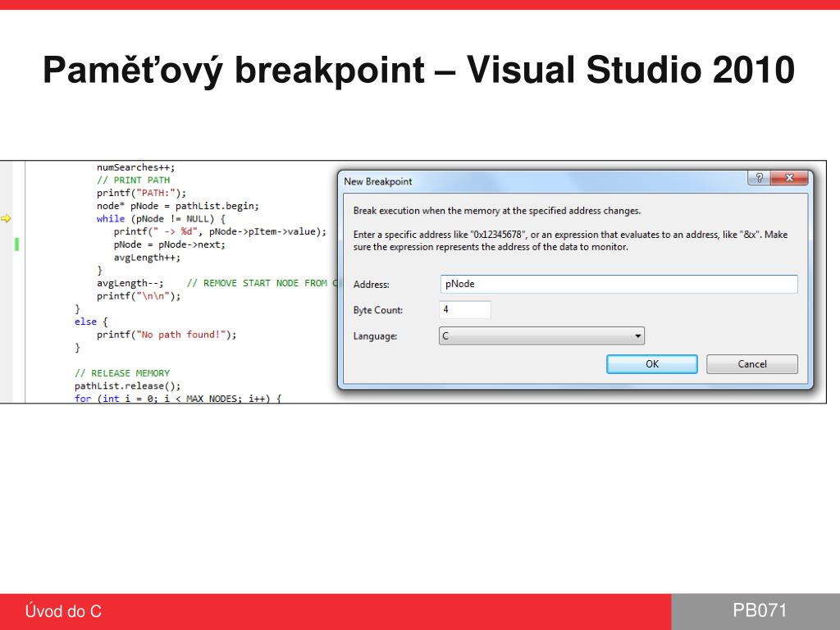The height and width of the screenshot is (630, 840).
Task: Click the "Address:" label
Action: coord(372,285)
